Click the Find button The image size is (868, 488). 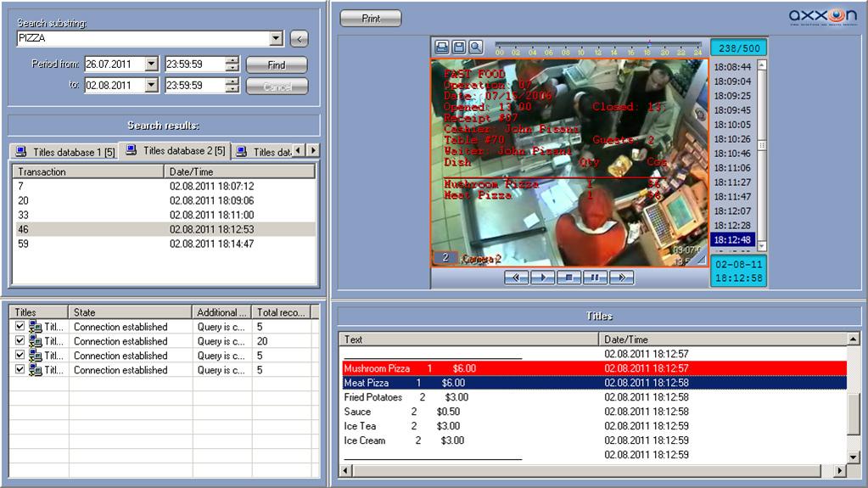(277, 65)
